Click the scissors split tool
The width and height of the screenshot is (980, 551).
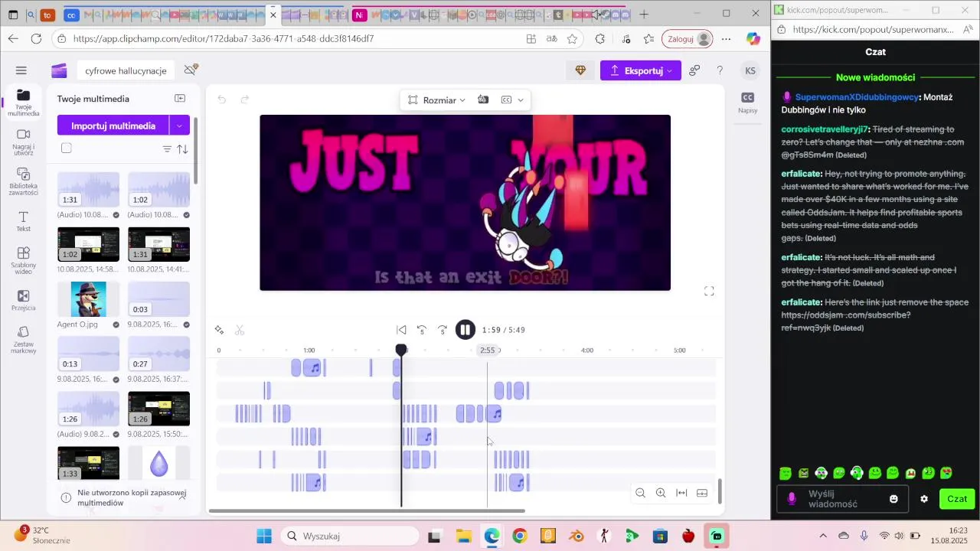(x=240, y=330)
